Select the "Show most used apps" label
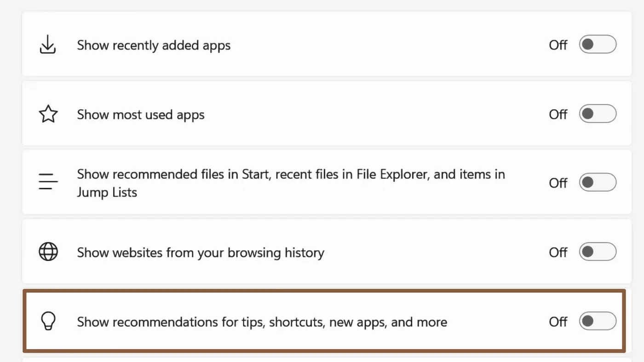Image resolution: width=644 pixels, height=362 pixels. point(141,115)
